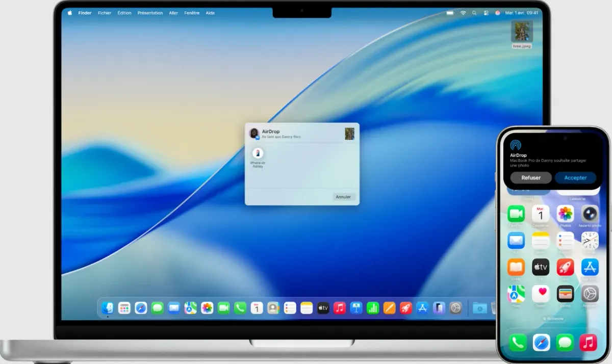Open Safari from the Dock
Viewport: 612px width, 364px height.
point(140,307)
